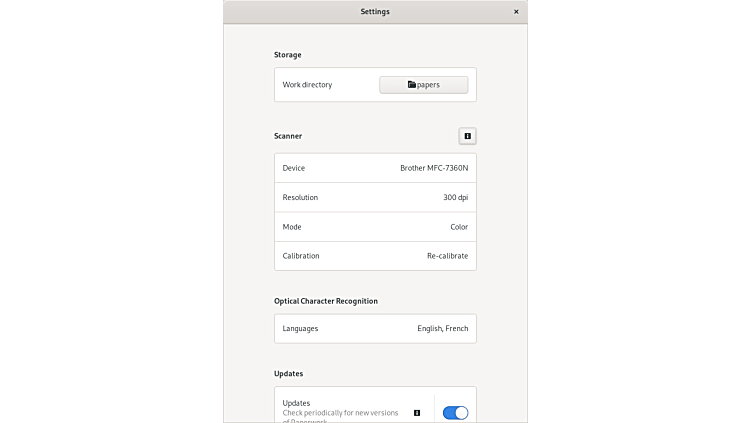The width and height of the screenshot is (752, 423).
Task: Open the Color mode selector
Action: point(458,227)
